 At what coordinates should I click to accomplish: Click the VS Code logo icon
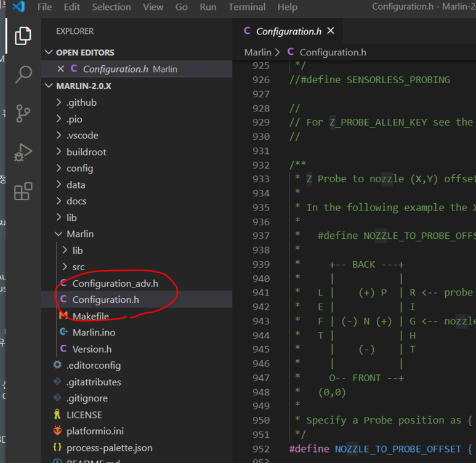coord(19,6)
